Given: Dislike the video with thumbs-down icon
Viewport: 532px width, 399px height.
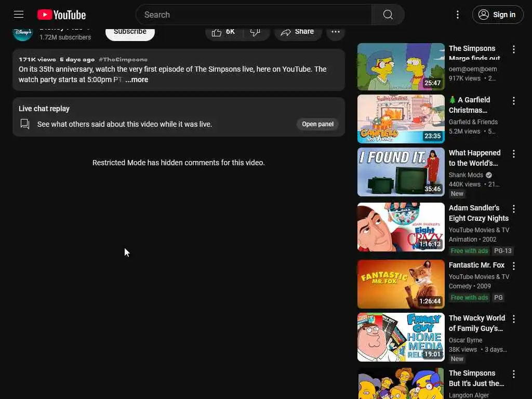Looking at the screenshot, I should 255,32.
